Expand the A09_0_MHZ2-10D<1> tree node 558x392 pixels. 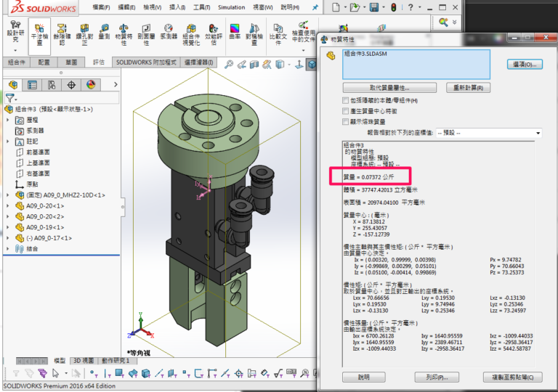click(x=8, y=195)
